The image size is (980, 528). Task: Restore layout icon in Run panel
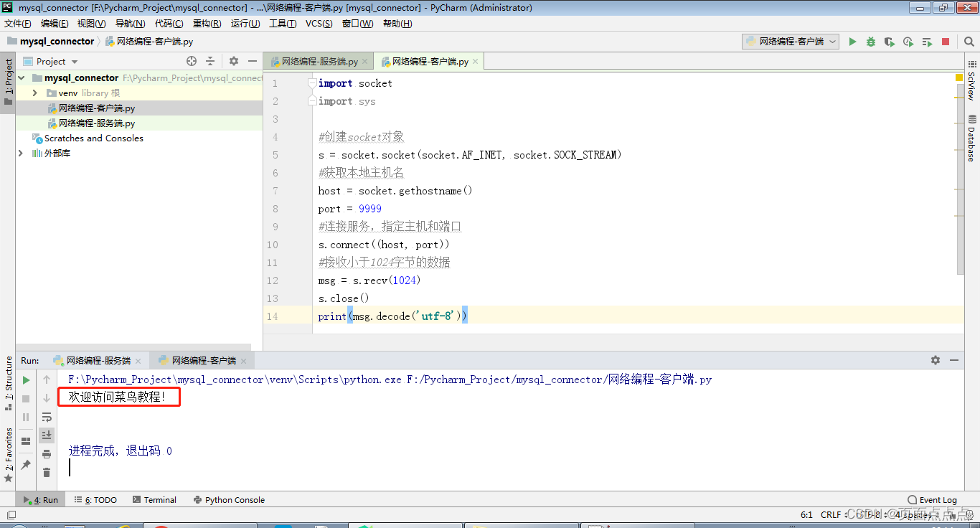coord(26,440)
